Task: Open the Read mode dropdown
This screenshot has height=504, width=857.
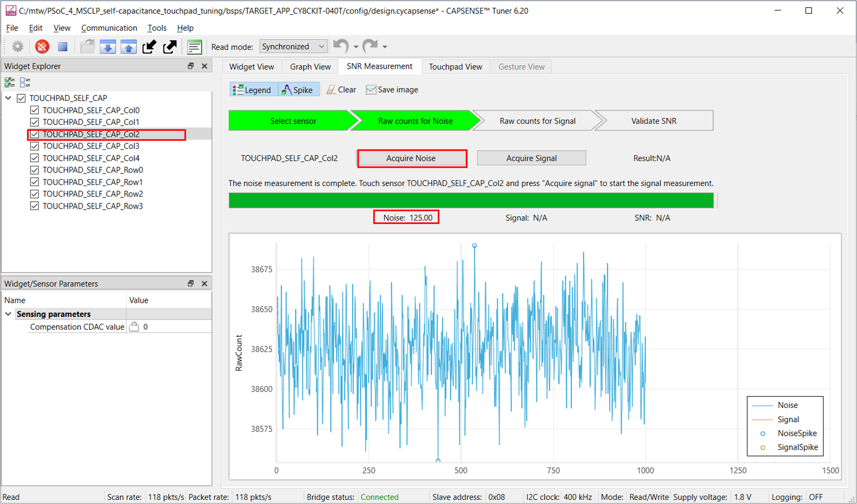Action: (x=293, y=46)
